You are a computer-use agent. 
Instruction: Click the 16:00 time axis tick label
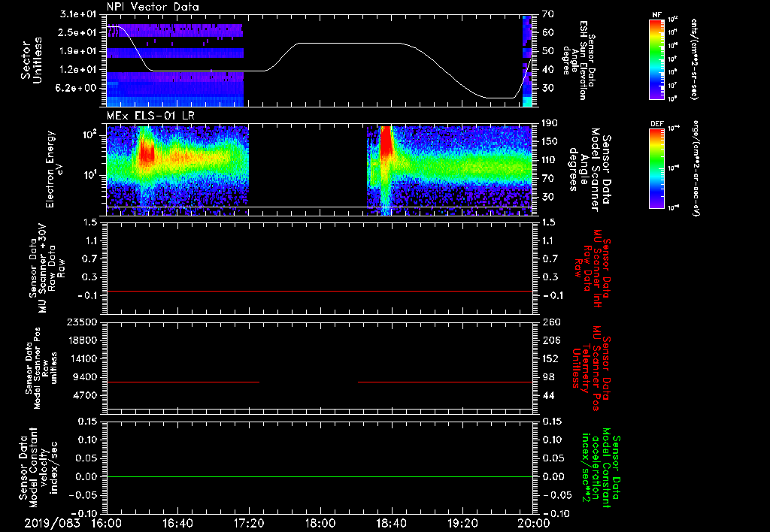click(107, 523)
